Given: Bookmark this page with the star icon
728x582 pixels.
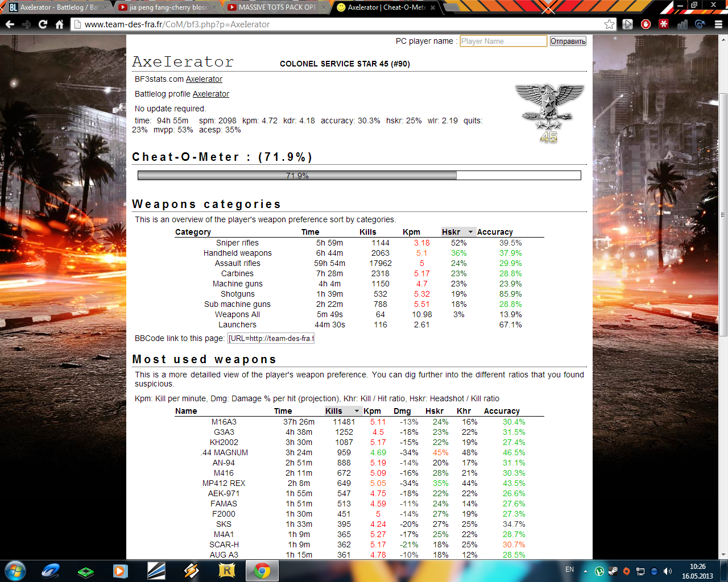Looking at the screenshot, I should [609, 24].
